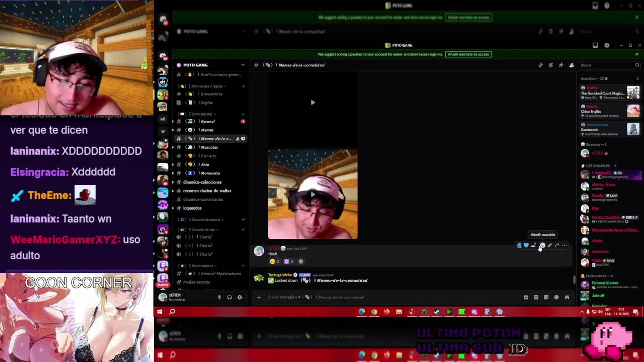644x362 pixels.
Task: Add channel to 'Canales de voz' plus
Action: pyautogui.click(x=243, y=230)
